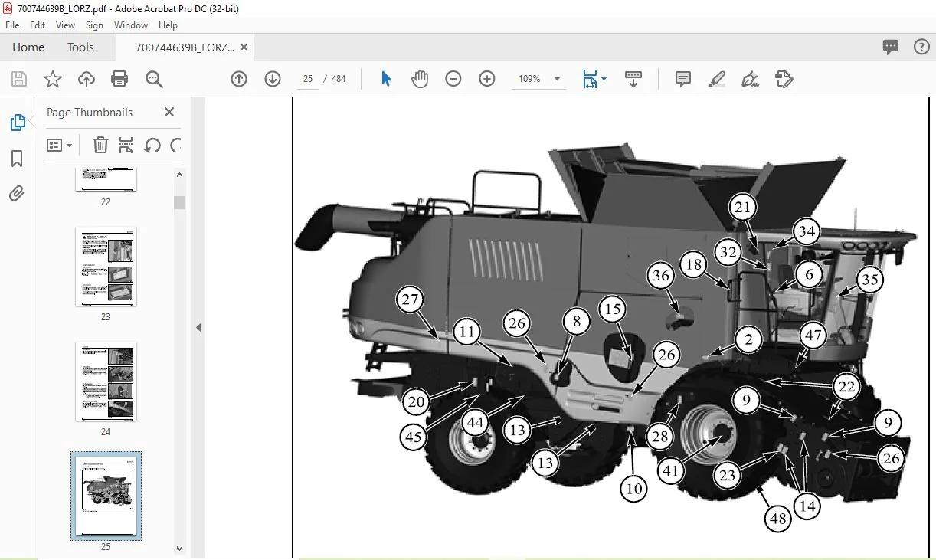This screenshot has height=560, width=936.
Task: Click the scrolling mode keyboard icon
Action: pos(633,79)
